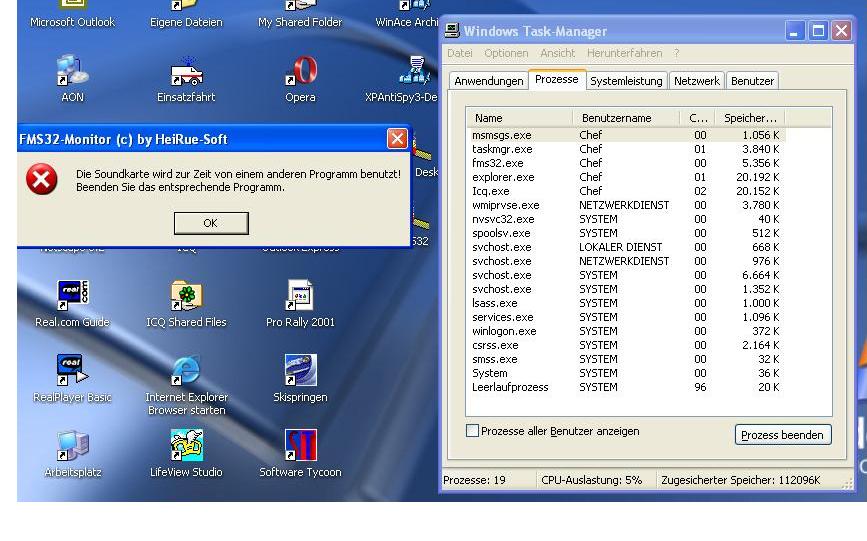This screenshot has height=541, width=867.
Task: Click the 'Prozess beenden' button
Action: click(784, 435)
